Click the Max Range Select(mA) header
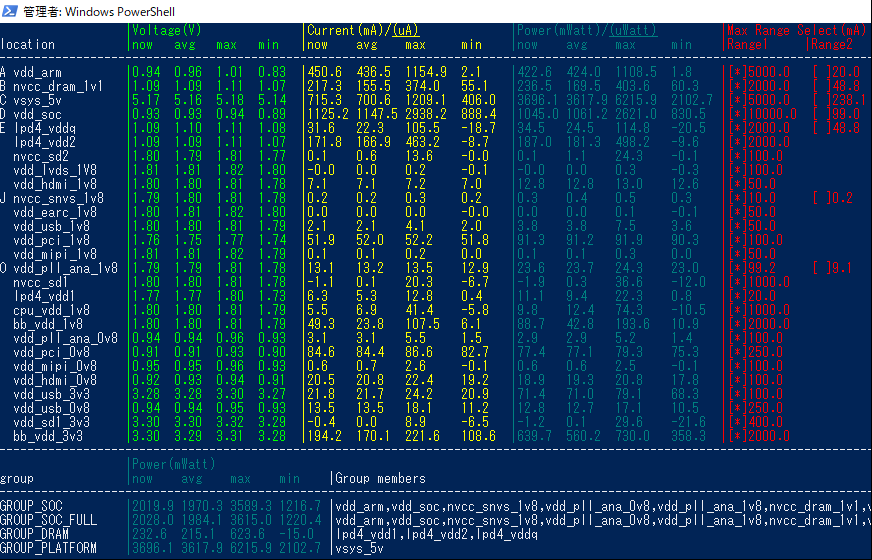This screenshot has width=872, height=560. coord(796,30)
